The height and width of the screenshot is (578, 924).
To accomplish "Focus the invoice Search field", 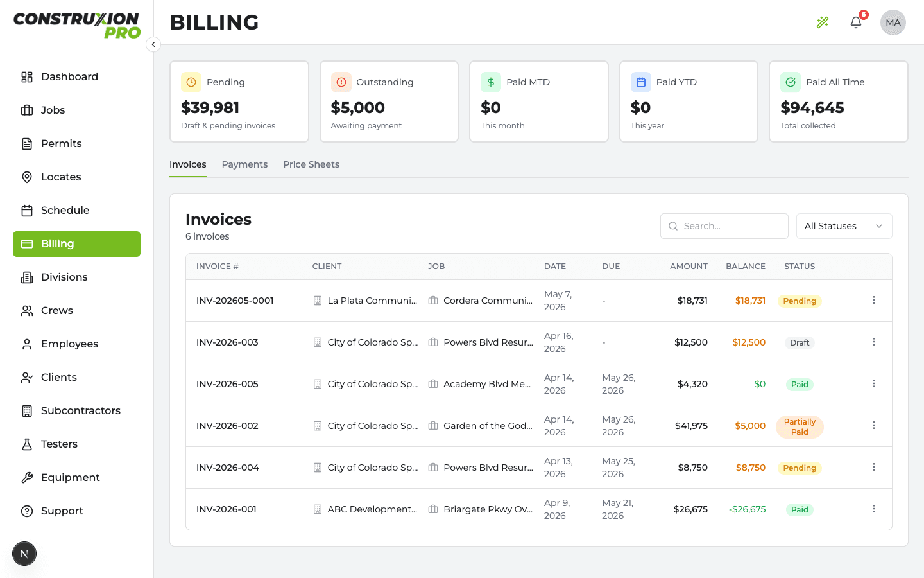I will click(724, 226).
